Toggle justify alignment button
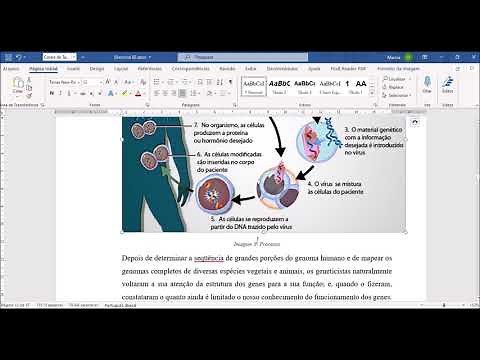 tap(182, 93)
